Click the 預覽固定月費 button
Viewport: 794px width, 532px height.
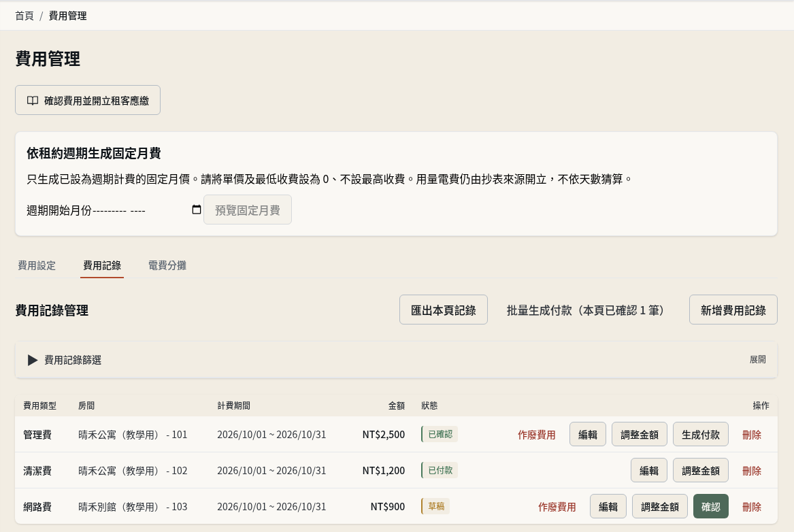point(248,210)
